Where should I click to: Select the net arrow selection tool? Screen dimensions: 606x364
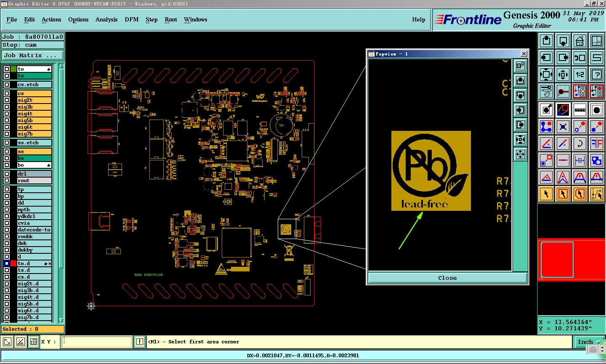point(597,194)
